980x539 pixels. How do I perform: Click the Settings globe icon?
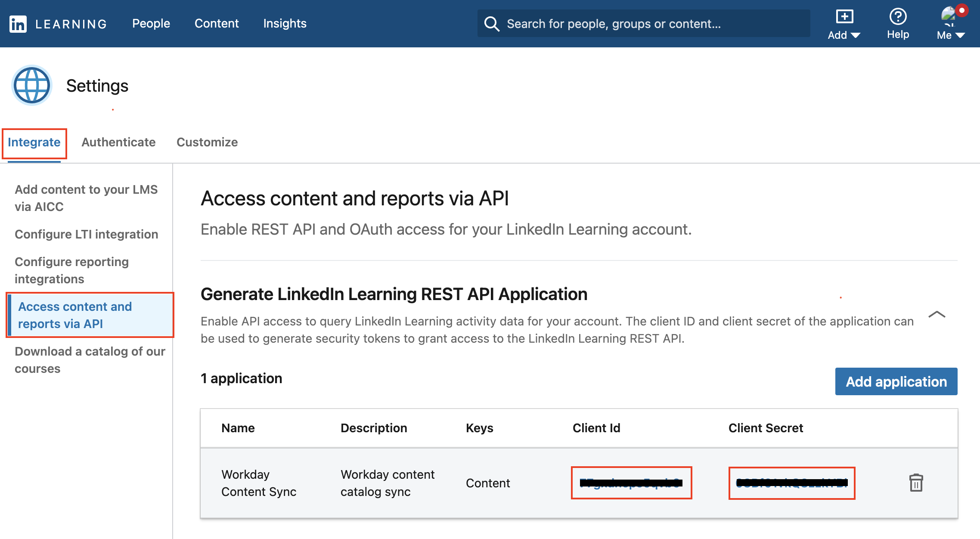pyautogui.click(x=31, y=85)
